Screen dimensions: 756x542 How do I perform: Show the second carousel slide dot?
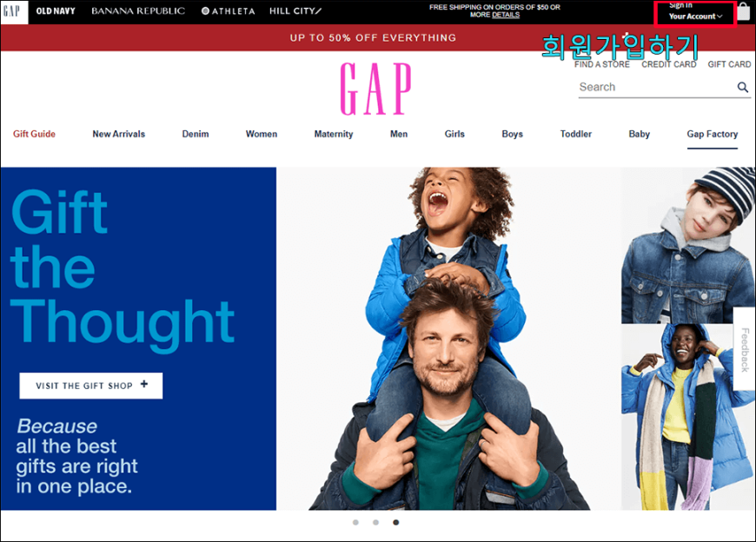click(x=375, y=522)
